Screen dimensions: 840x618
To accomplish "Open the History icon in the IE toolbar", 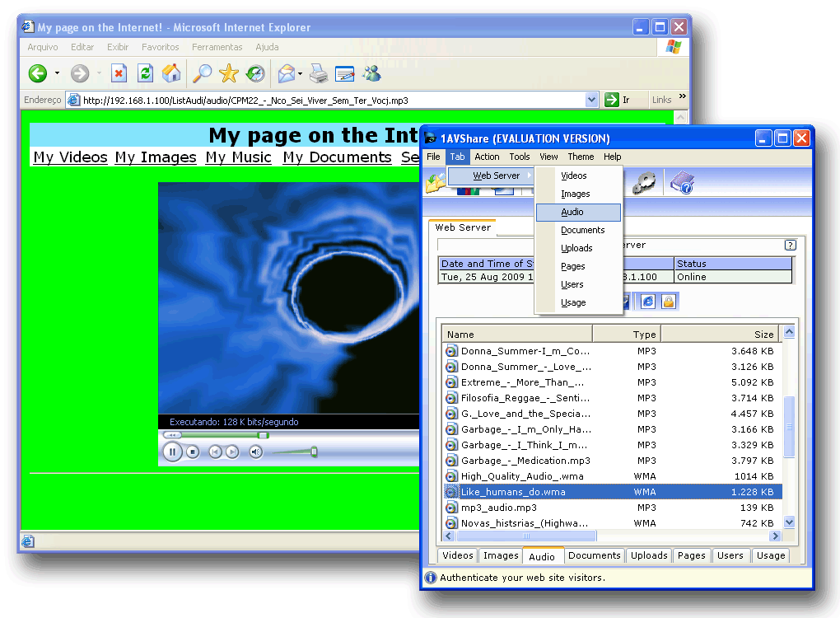I will point(255,73).
